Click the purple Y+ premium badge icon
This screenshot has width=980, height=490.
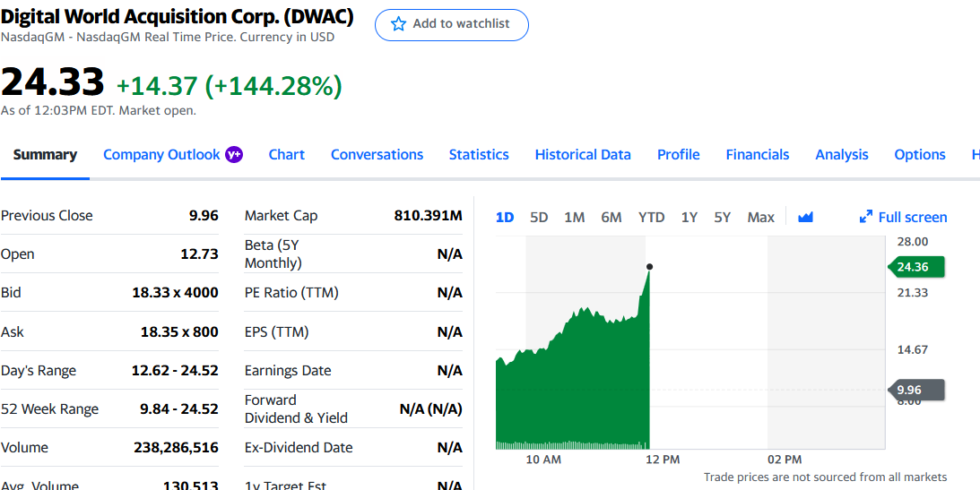tap(234, 154)
